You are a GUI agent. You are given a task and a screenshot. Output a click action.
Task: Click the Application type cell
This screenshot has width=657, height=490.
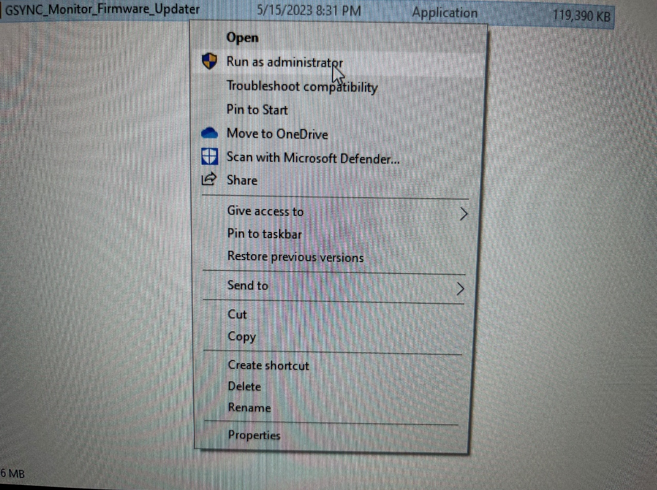pyautogui.click(x=445, y=13)
